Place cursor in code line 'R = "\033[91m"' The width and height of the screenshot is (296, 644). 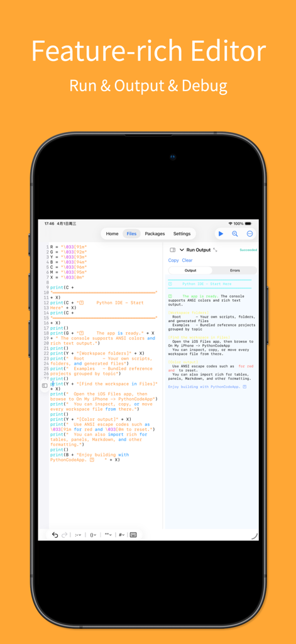pyautogui.click(x=69, y=247)
